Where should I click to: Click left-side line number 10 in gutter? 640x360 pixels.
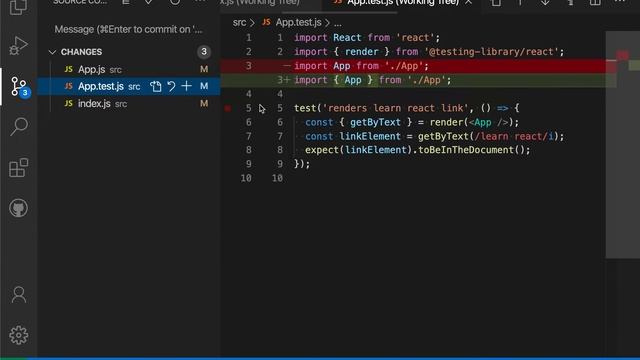[246, 178]
